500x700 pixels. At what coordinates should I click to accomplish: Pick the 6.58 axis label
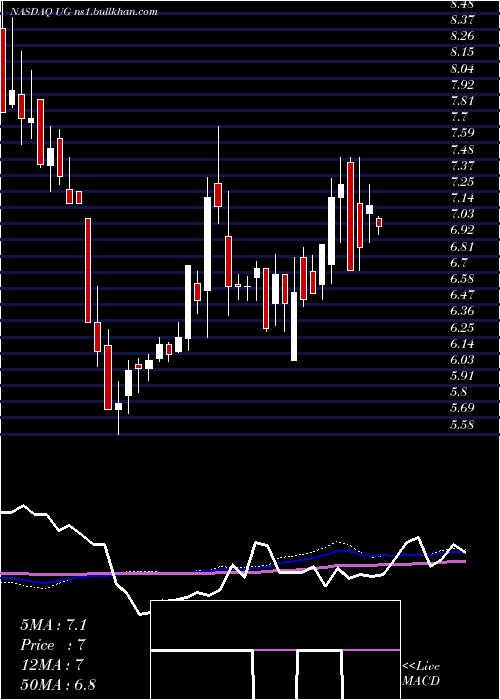(x=463, y=279)
